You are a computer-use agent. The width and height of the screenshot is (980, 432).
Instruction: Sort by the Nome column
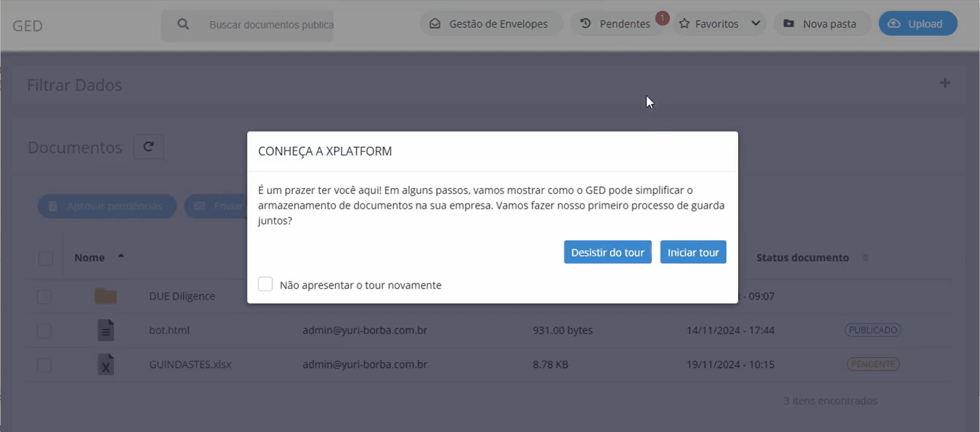pos(100,258)
